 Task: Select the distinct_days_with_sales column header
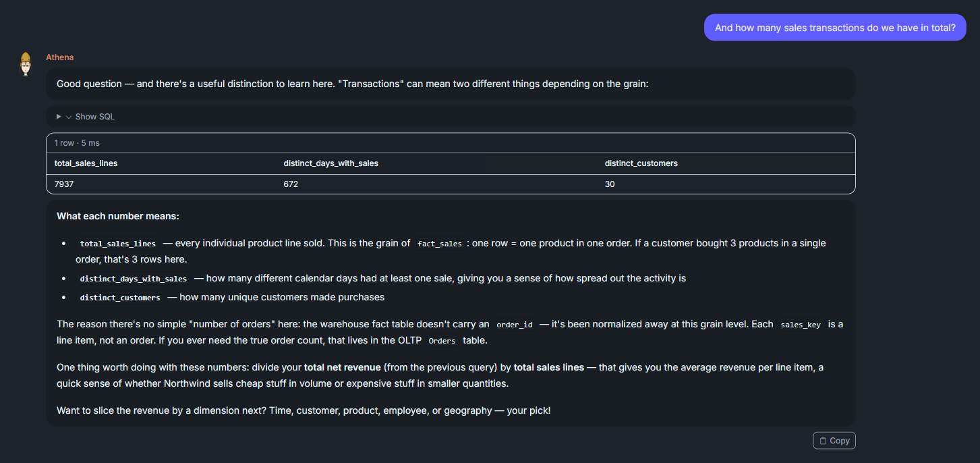coord(330,163)
